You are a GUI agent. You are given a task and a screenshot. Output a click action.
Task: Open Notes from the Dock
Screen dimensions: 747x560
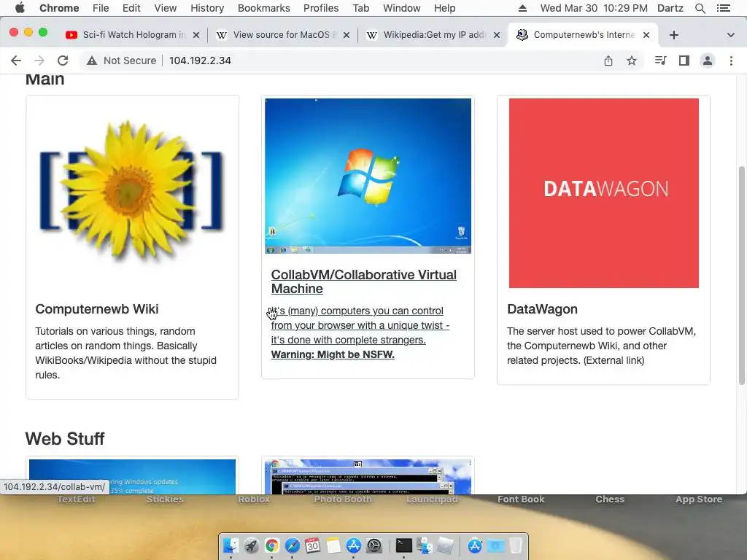point(333,545)
